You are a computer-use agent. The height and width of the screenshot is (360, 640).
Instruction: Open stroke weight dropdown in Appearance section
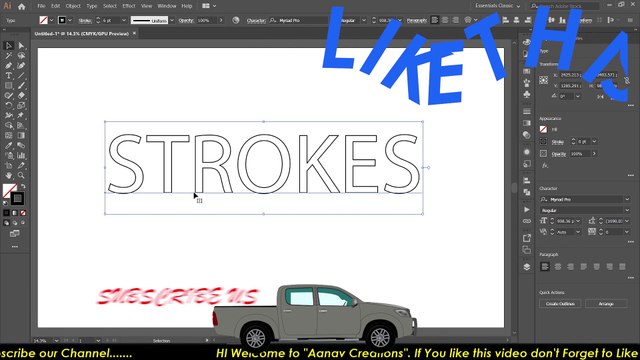click(x=594, y=141)
